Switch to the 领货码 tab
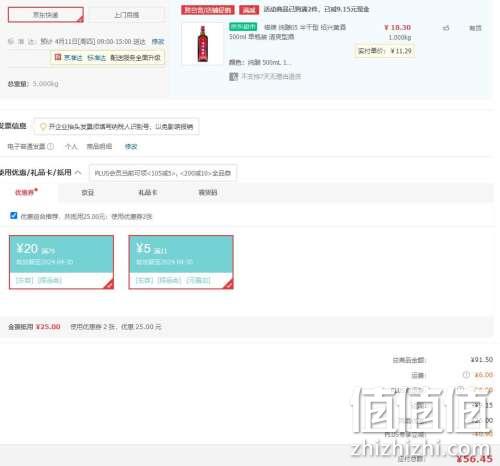The width and height of the screenshot is (500, 466). [x=208, y=193]
